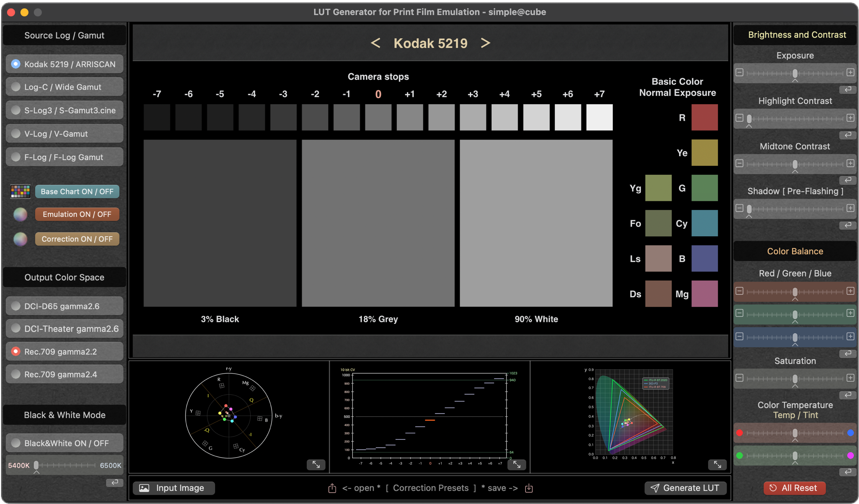Expand the vectorscope view

[316, 464]
